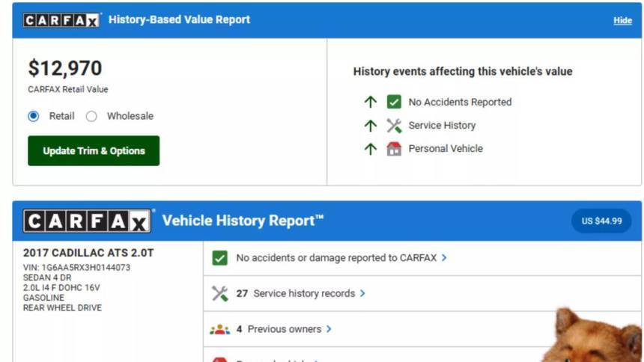Hide the History-Based Value Report

click(x=622, y=20)
